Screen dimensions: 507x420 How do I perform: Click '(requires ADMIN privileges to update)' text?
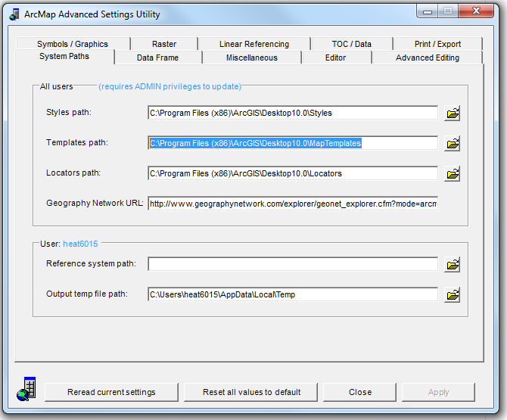(x=170, y=87)
